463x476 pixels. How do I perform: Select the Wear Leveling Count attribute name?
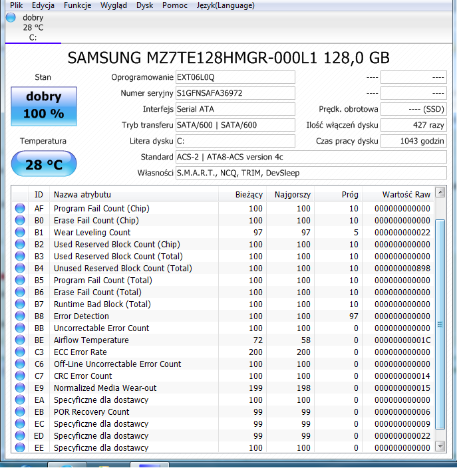coord(92,233)
